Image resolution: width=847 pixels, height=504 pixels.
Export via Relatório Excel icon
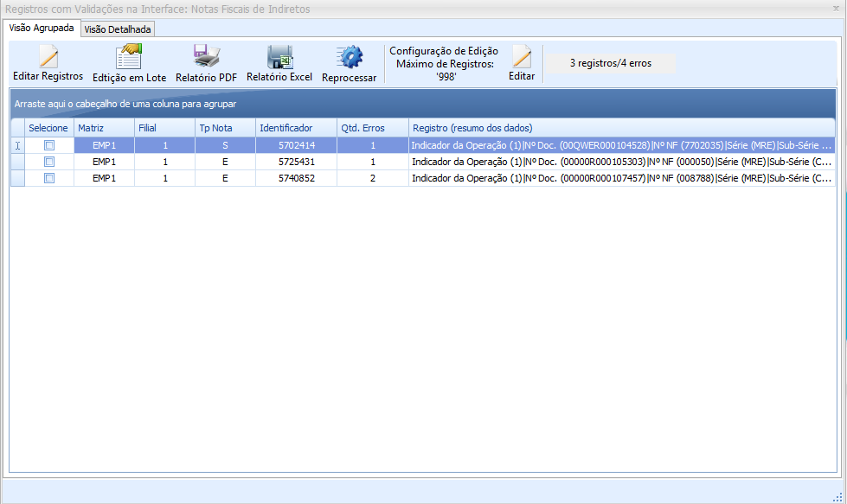click(x=279, y=58)
